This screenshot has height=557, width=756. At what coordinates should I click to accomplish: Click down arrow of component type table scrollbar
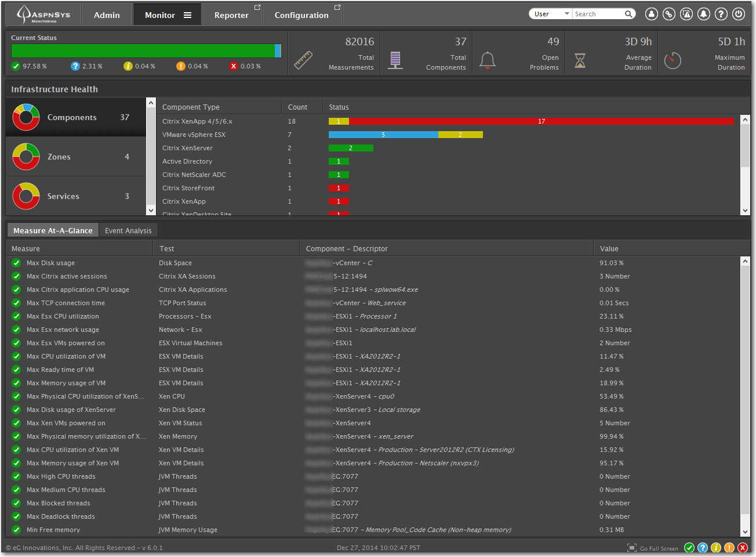coord(745,211)
